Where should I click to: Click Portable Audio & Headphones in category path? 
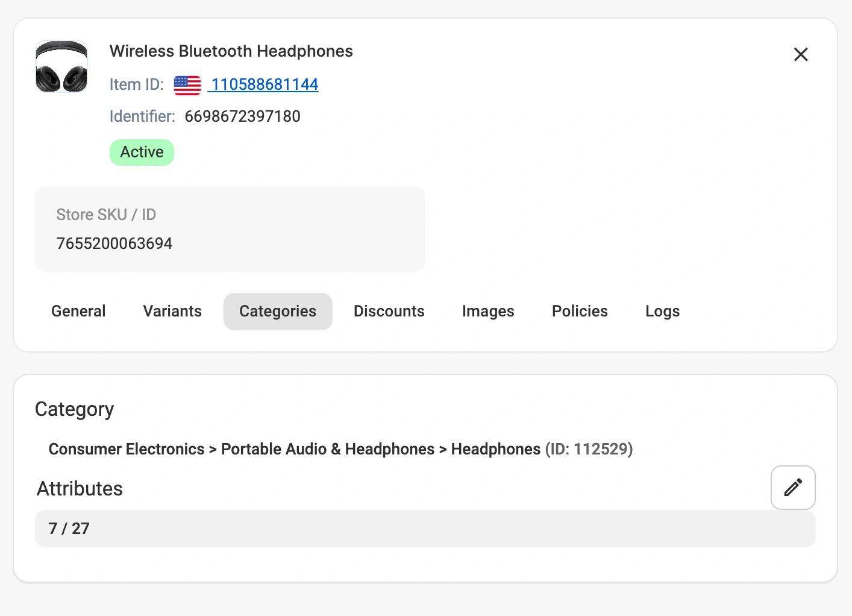(327, 449)
